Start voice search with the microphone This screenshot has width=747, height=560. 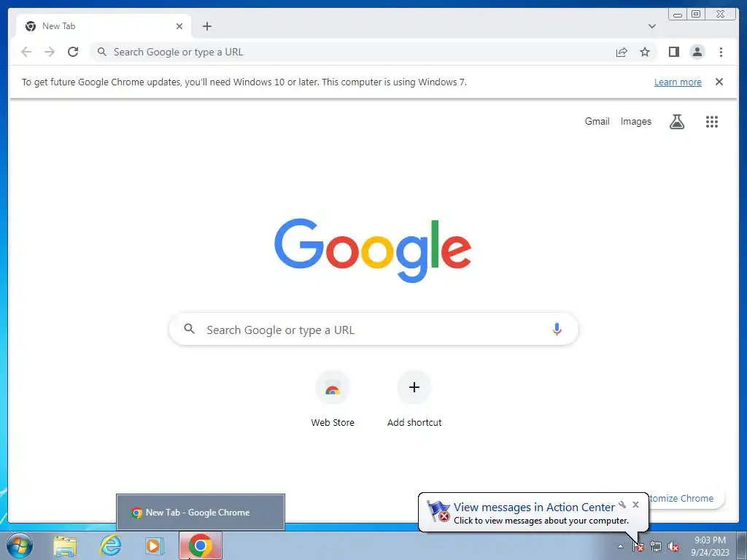point(557,329)
